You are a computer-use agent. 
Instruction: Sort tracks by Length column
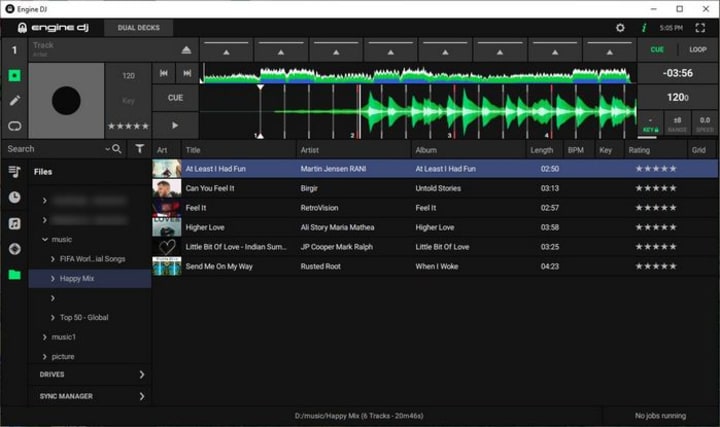point(544,150)
